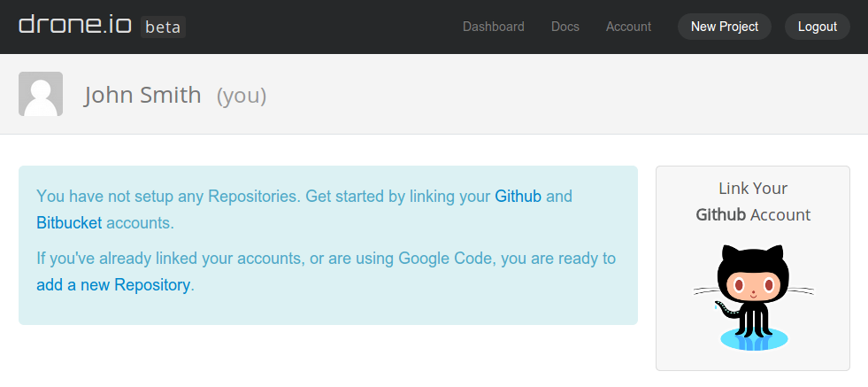
Task: Go to the Docs section
Action: point(565,27)
